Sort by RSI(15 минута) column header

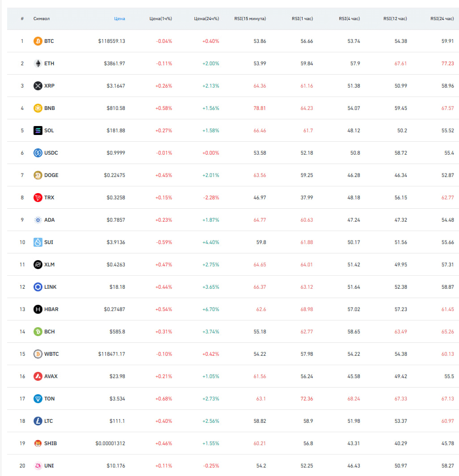pyautogui.click(x=250, y=18)
